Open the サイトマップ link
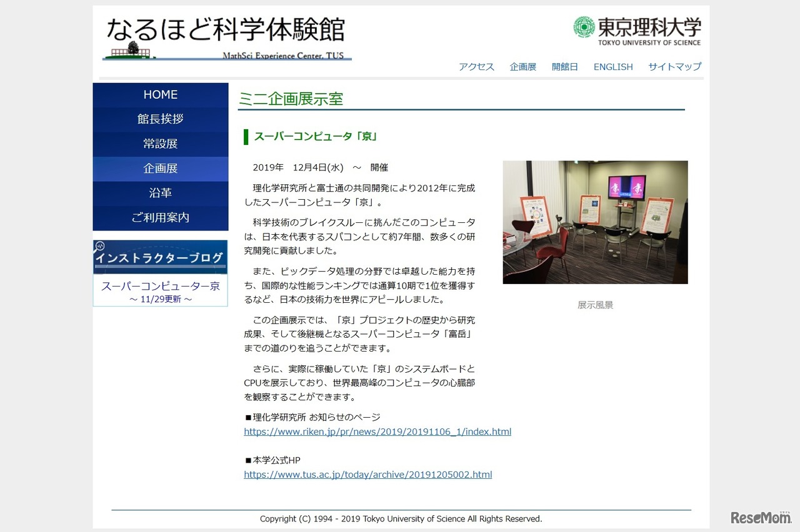 (x=675, y=67)
